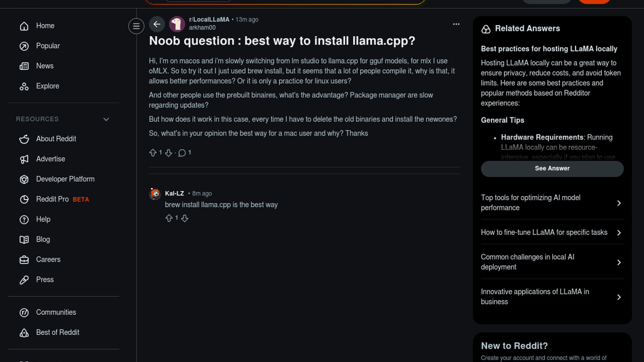Viewport: 644px width, 362px height.
Task: Downvote the Kal-LZ comment
Action: 184,218
